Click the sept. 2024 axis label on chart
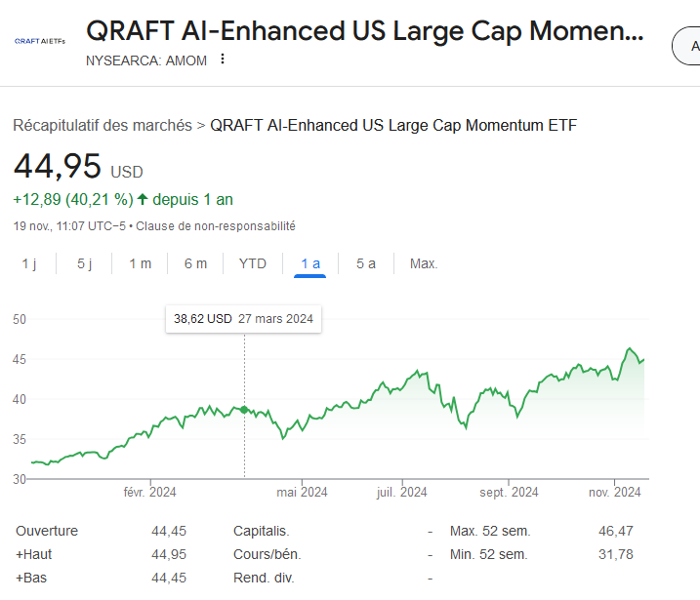Screen dimensions: 700x600 pyautogui.click(x=509, y=492)
